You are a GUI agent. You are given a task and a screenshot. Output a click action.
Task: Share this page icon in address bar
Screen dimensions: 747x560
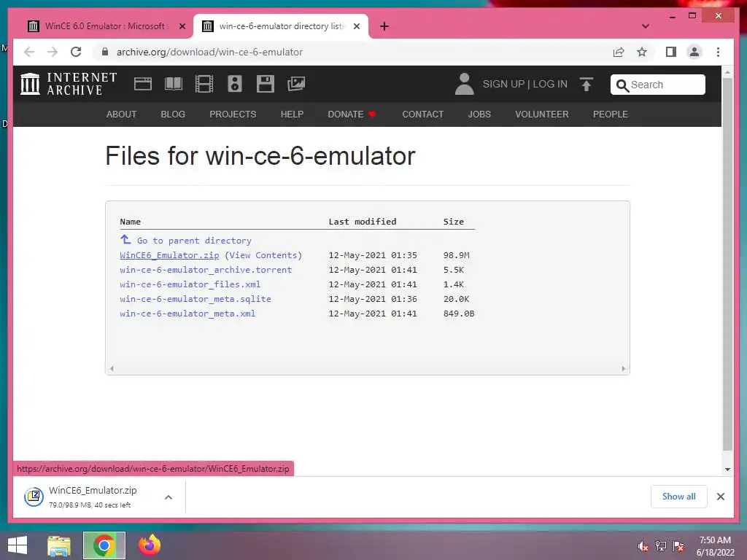click(x=619, y=52)
